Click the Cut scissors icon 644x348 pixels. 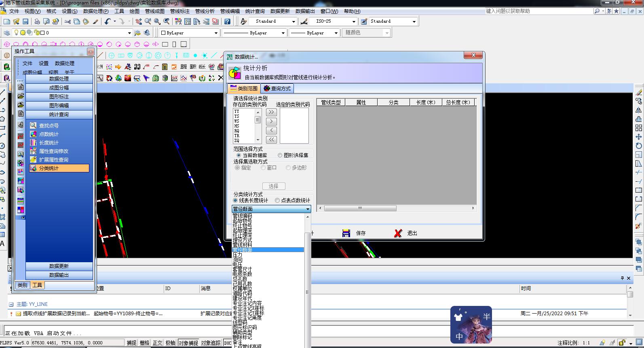[x=68, y=21]
